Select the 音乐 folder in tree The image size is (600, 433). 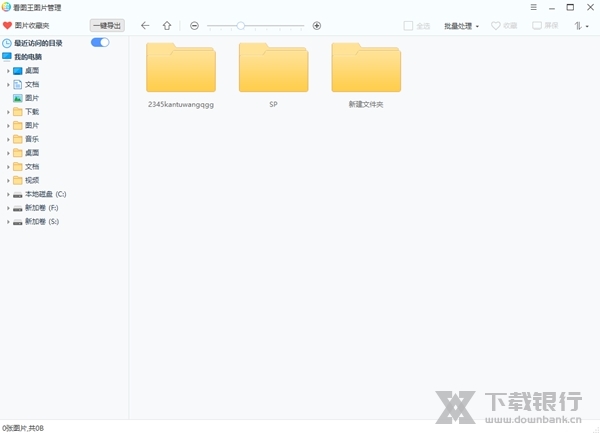26,139
